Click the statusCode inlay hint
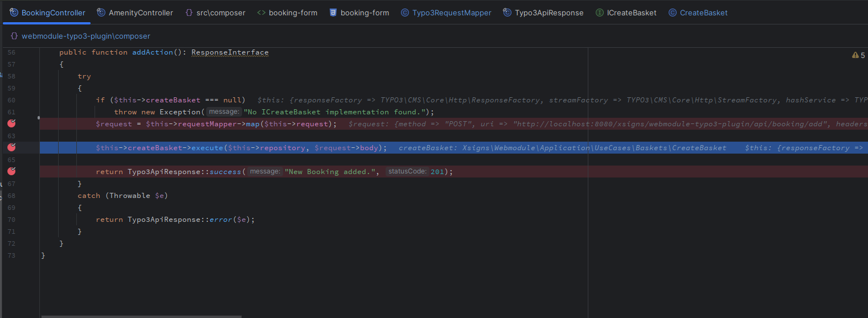 [407, 172]
